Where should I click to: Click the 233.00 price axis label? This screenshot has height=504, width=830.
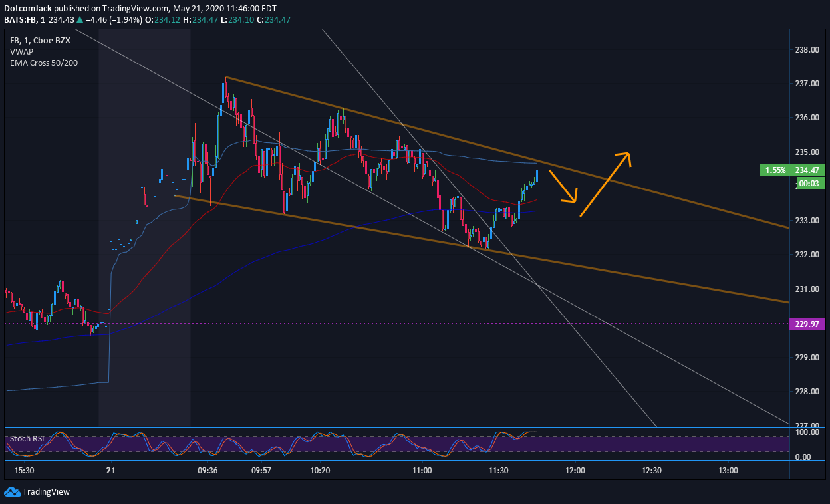[x=806, y=221]
